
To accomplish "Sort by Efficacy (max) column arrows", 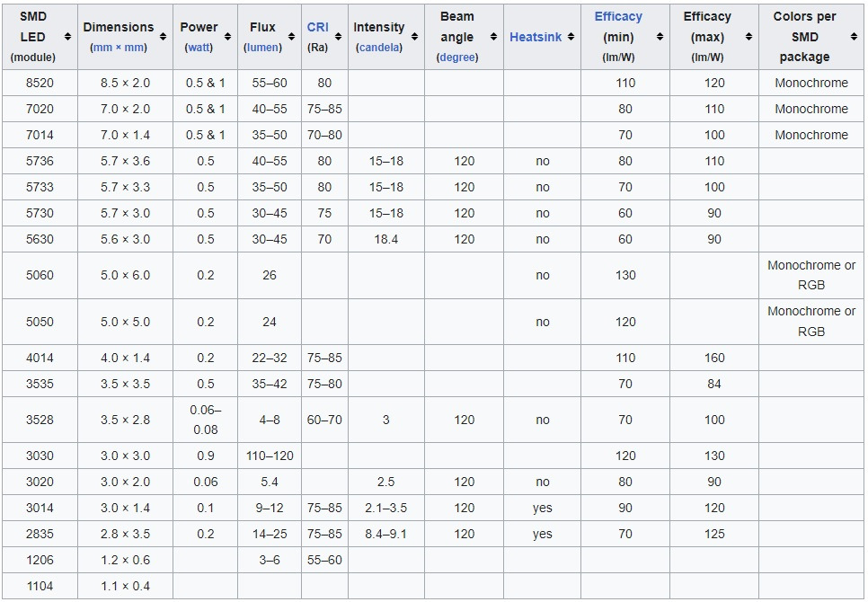I will 748,37.
